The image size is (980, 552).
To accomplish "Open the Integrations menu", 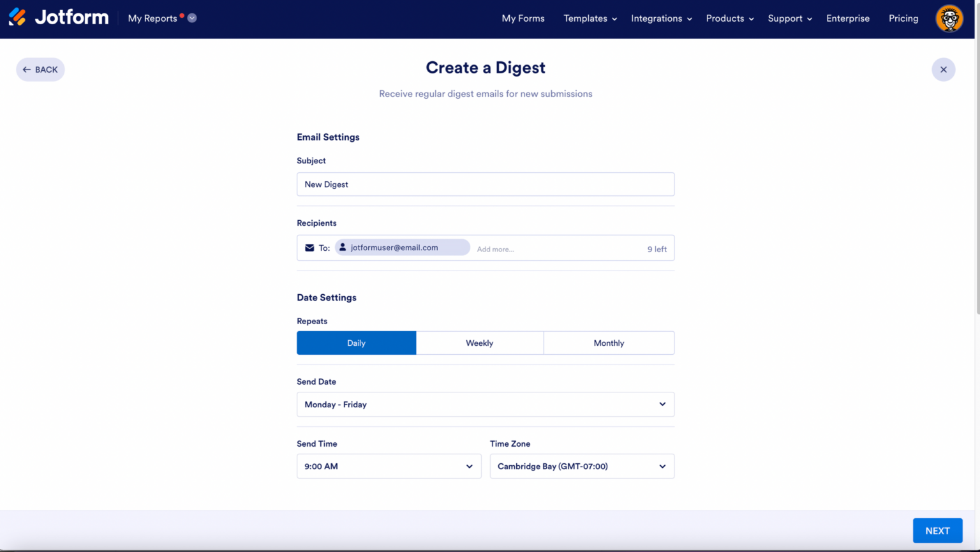I will coord(660,19).
